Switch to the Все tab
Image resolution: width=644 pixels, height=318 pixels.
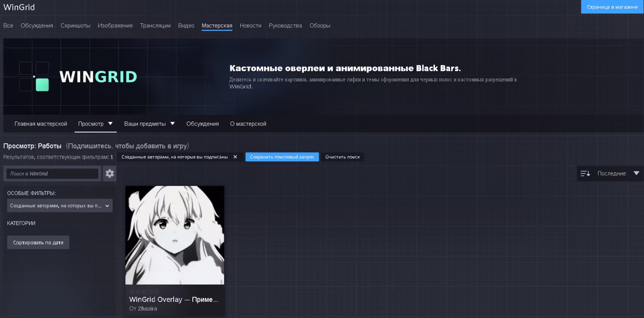8,26
